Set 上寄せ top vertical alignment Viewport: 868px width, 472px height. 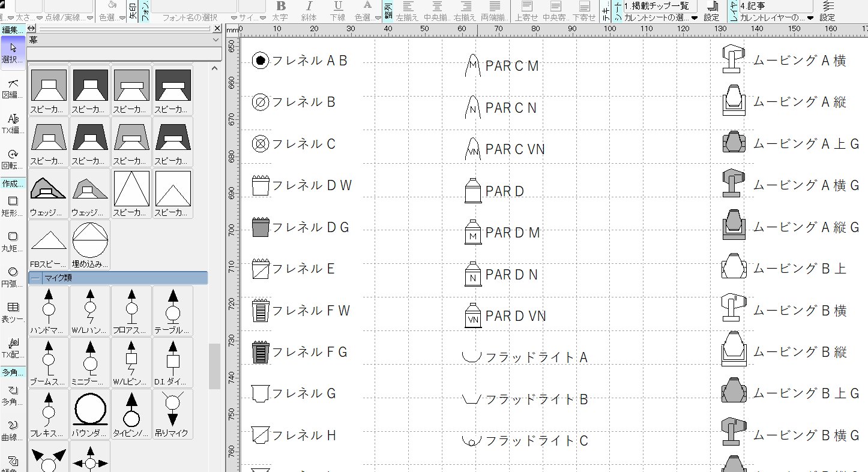pos(526,11)
